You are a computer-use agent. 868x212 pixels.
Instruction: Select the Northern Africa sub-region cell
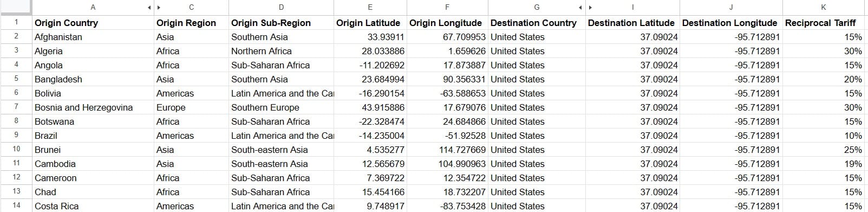282,51
